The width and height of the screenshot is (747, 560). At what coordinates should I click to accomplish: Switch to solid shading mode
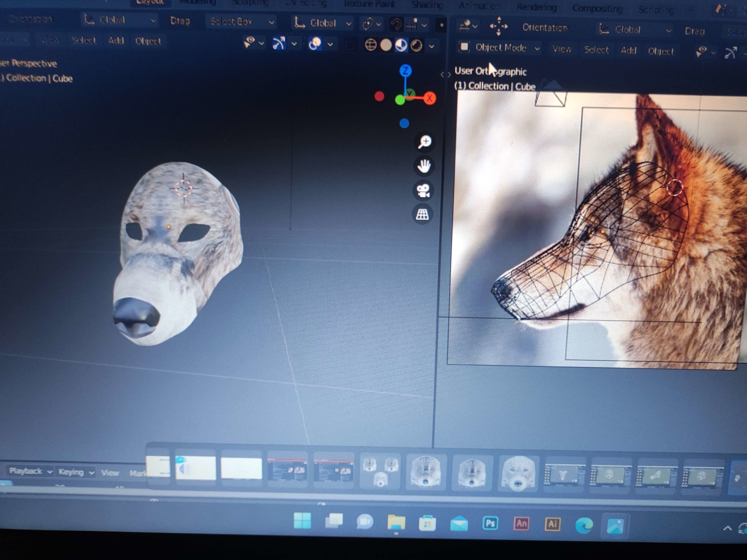pyautogui.click(x=386, y=45)
